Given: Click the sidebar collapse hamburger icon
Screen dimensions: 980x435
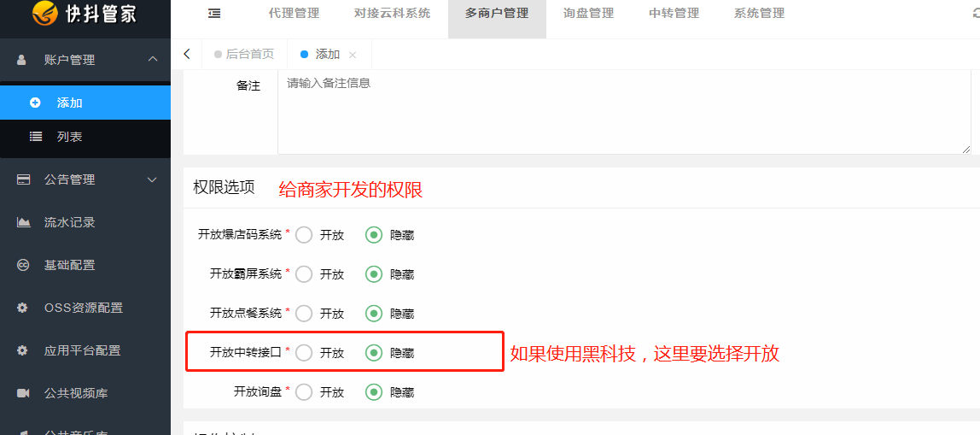Looking at the screenshot, I should click(214, 13).
